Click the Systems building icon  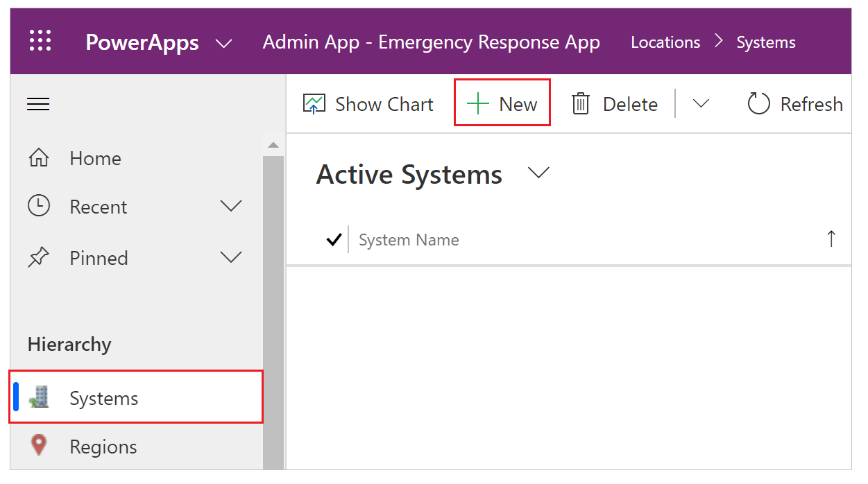coord(40,397)
